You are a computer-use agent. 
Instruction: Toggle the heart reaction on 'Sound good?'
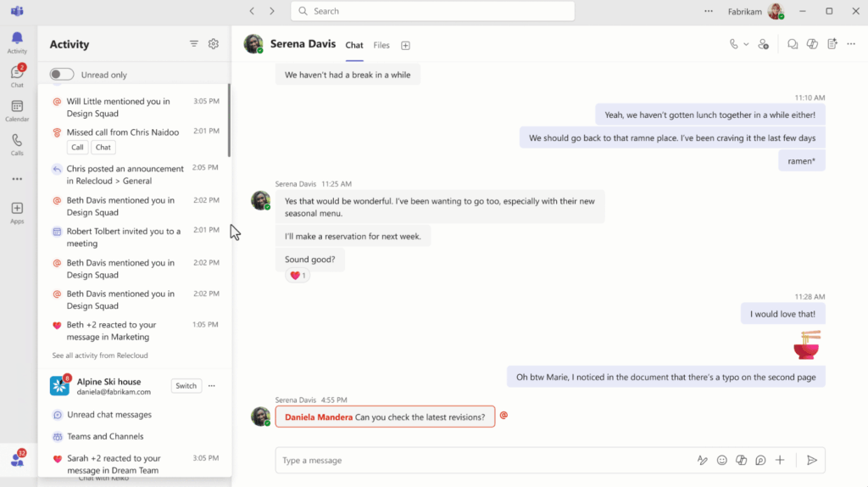coord(298,276)
